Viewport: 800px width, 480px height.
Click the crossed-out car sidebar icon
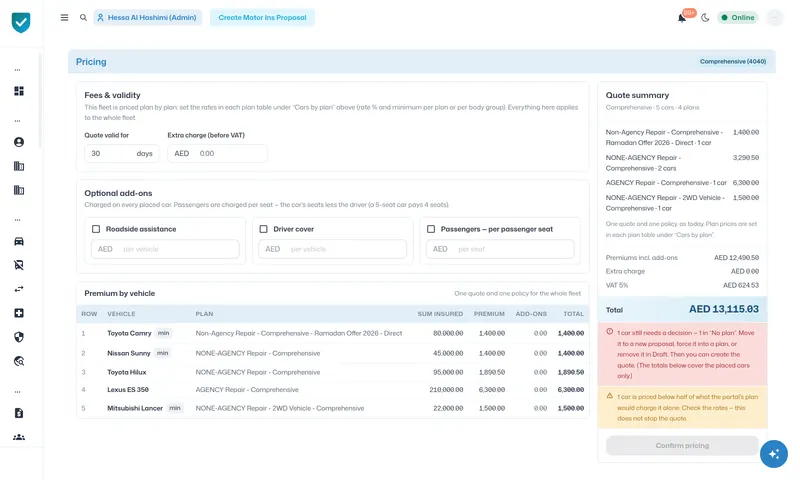coord(19,265)
